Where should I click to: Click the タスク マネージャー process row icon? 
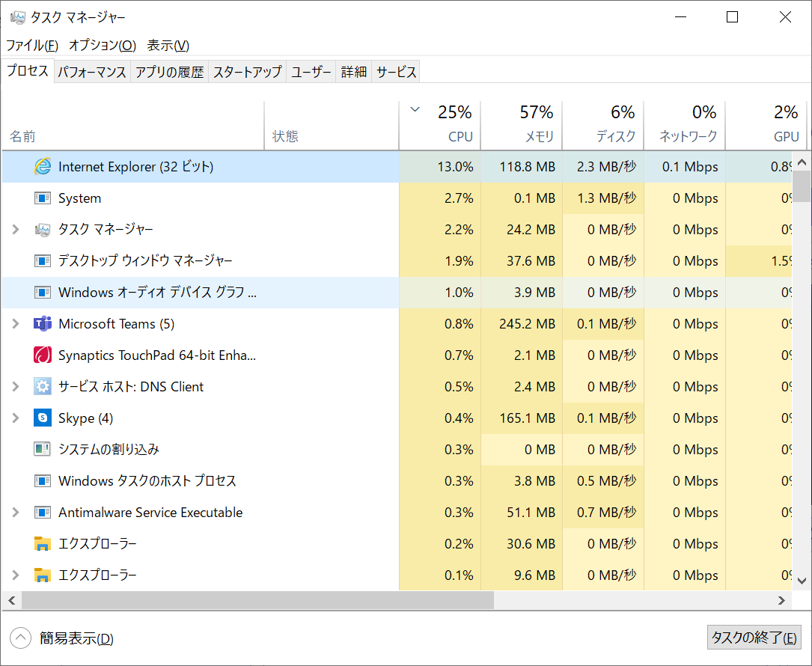click(x=43, y=230)
